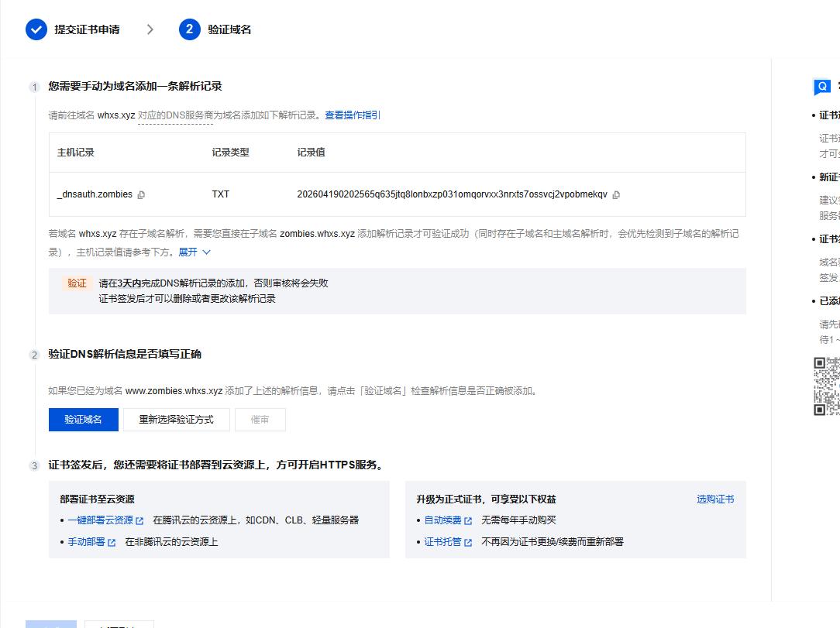Copy the _dnsauth.zombies host record

pos(142,195)
